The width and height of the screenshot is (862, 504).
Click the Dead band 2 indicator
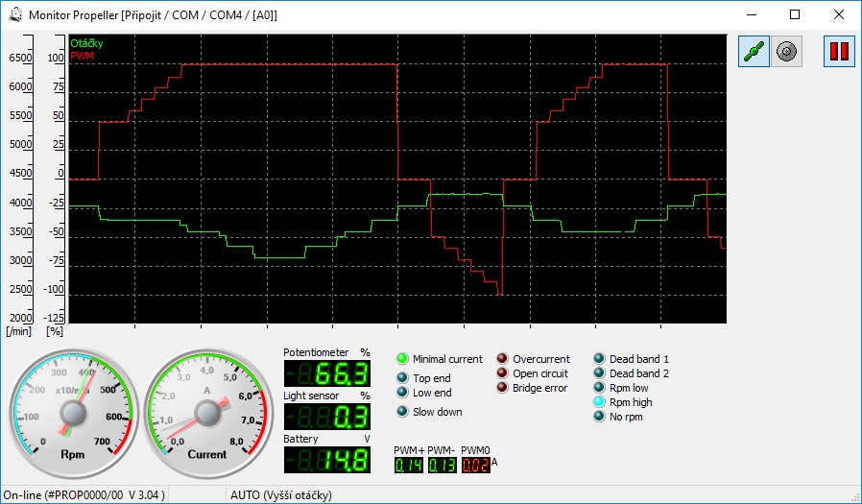point(599,373)
